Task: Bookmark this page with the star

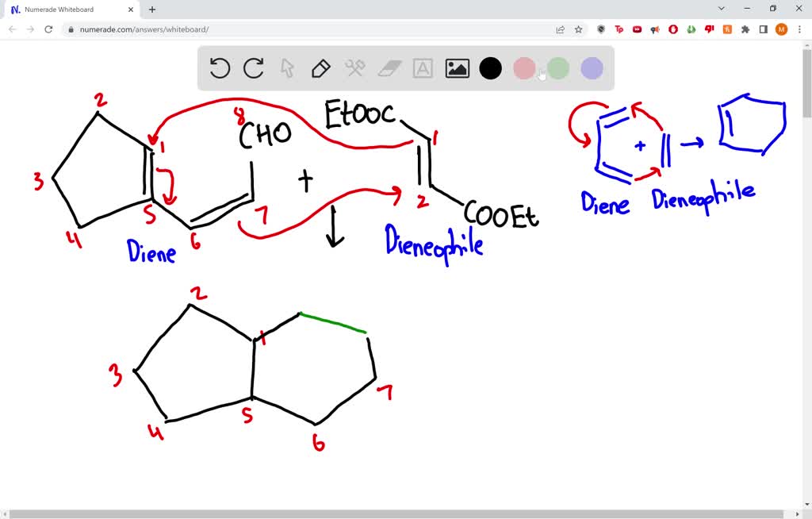Action: pos(578,29)
